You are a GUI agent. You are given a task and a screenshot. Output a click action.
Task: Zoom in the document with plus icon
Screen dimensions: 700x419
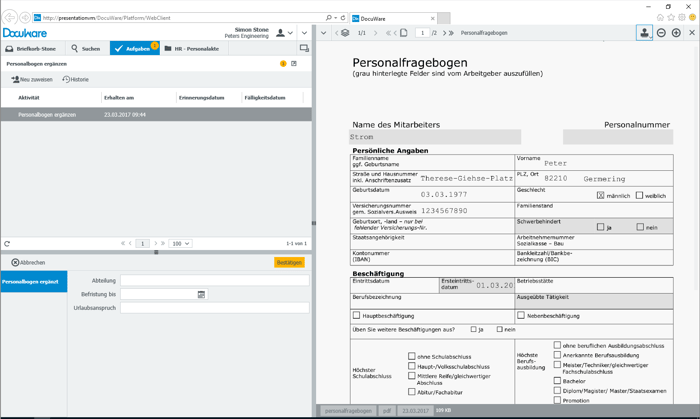(x=676, y=33)
